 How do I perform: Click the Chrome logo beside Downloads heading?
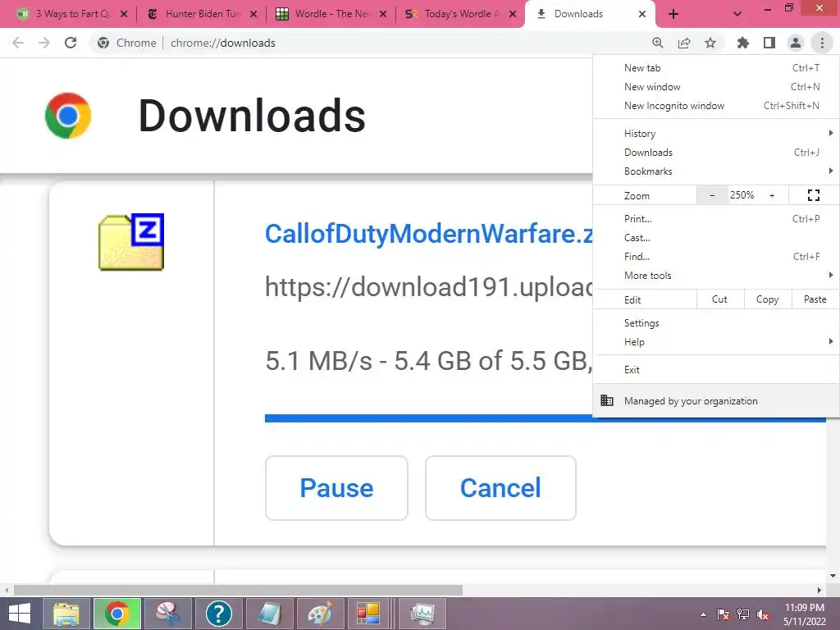(x=68, y=116)
